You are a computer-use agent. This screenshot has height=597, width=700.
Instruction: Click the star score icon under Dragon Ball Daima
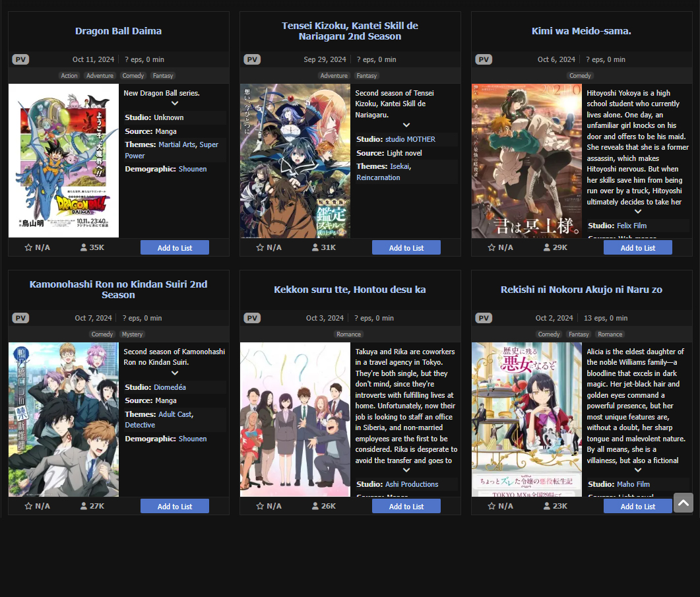pos(28,247)
